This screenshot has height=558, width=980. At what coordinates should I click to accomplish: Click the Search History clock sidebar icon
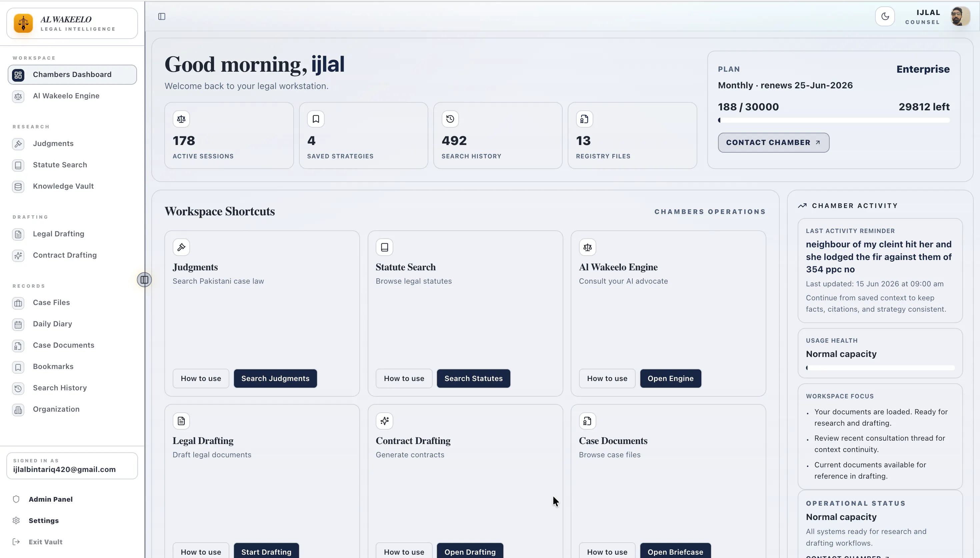(18, 388)
